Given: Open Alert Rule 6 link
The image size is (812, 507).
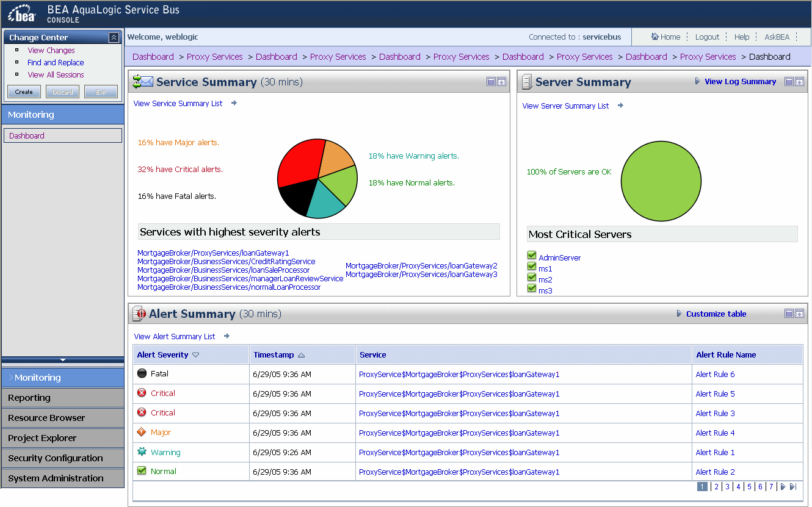Looking at the screenshot, I should (715, 375).
